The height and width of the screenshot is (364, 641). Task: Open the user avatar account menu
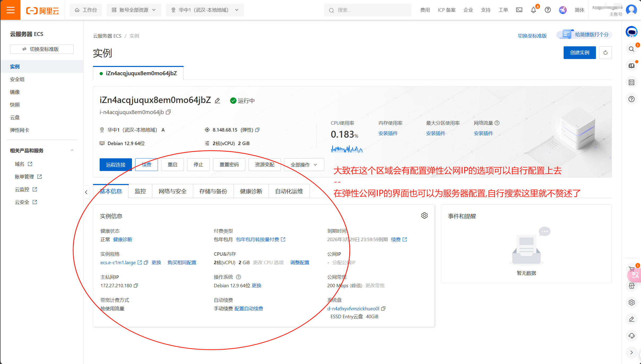631,10
